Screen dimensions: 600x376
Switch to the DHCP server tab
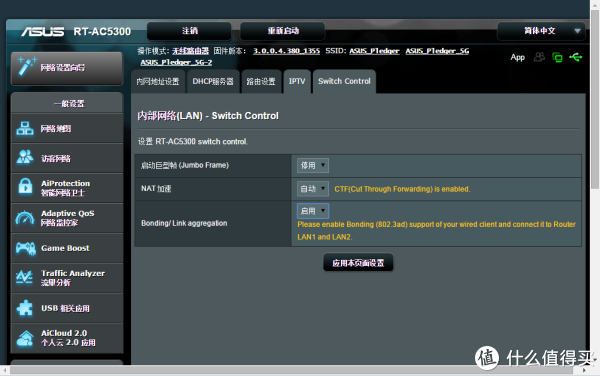(x=213, y=81)
